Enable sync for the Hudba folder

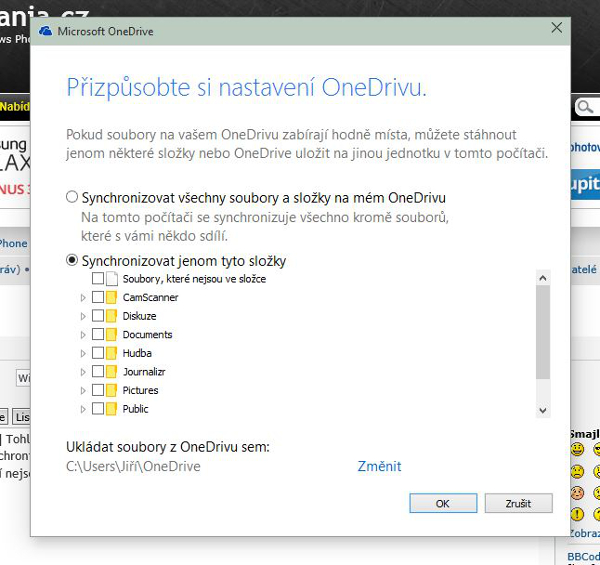[98, 353]
